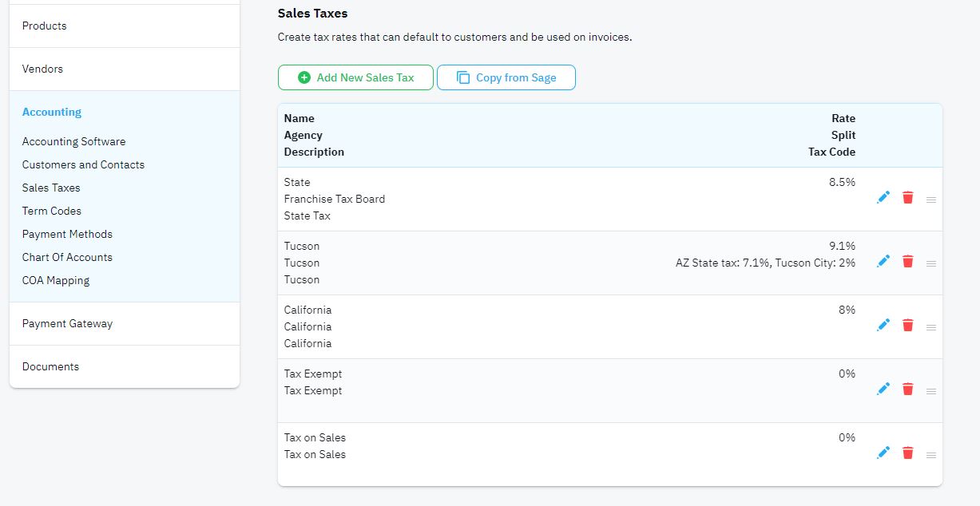Open Chart Of Accounts
The width and height of the screenshot is (980, 506).
(67, 257)
